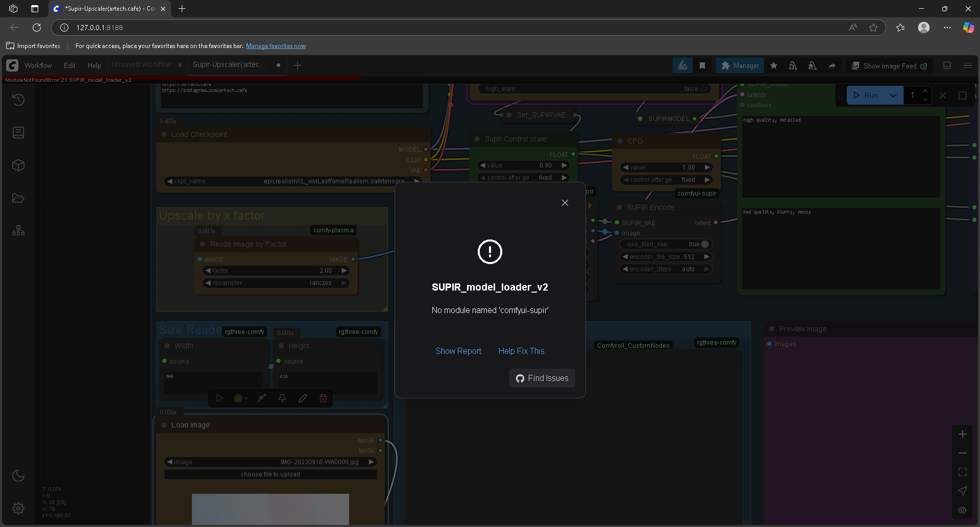Open the node library cube icon
The width and height of the screenshot is (980, 527).
pos(18,165)
